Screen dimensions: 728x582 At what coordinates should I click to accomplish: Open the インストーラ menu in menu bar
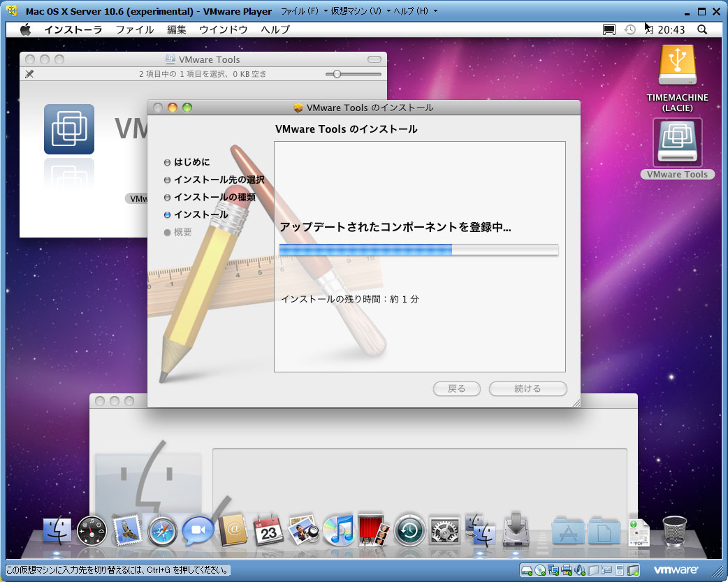(73, 29)
